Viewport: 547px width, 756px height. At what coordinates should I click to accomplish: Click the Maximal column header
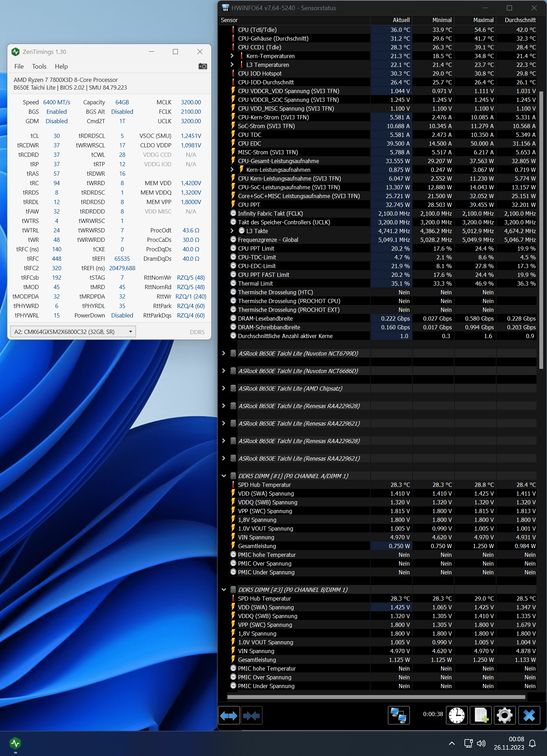click(475, 20)
